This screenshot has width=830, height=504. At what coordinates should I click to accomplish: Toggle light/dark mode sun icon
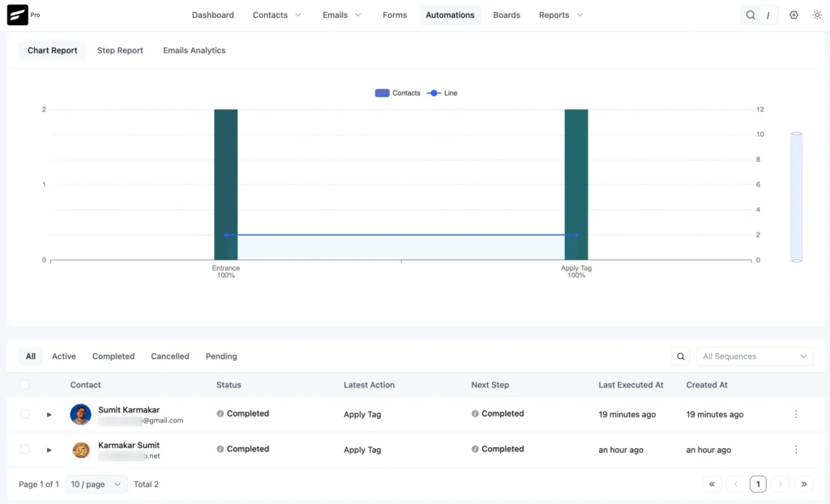[817, 15]
